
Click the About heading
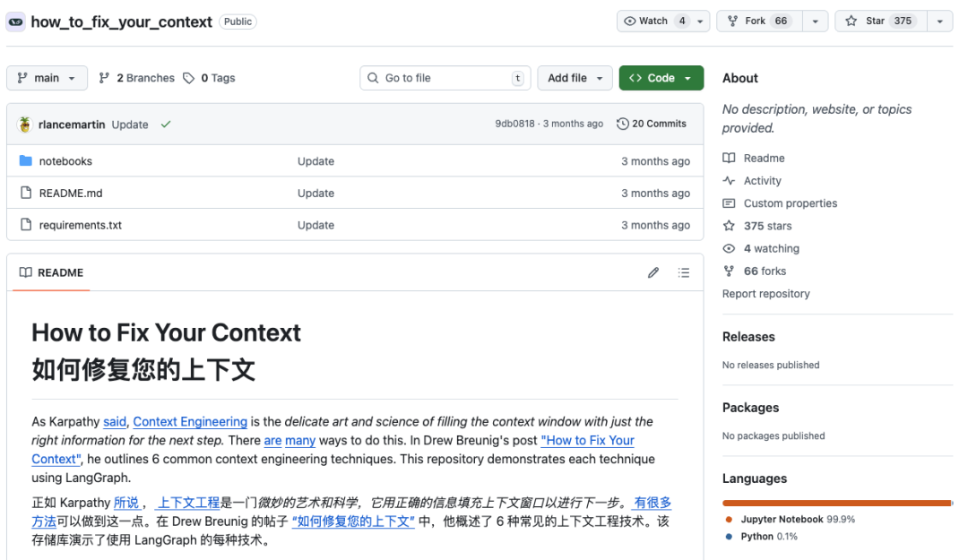point(739,79)
